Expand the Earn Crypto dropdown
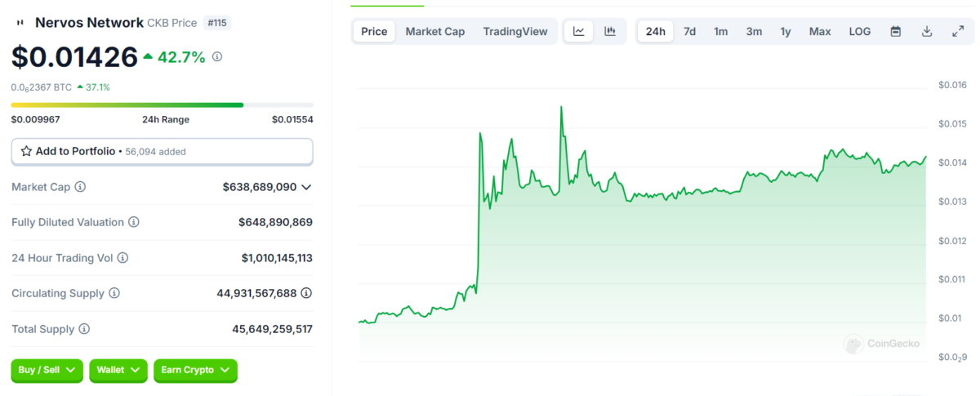This screenshot has height=396, width=980. [x=195, y=371]
